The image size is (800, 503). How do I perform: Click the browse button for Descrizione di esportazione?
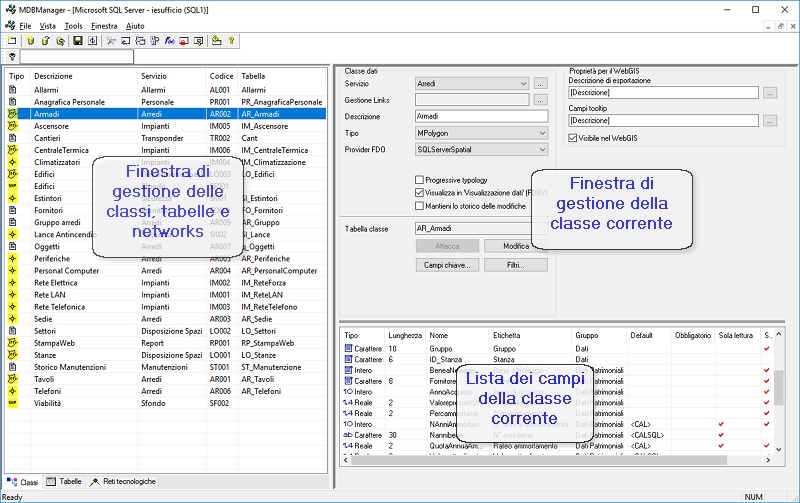point(770,93)
